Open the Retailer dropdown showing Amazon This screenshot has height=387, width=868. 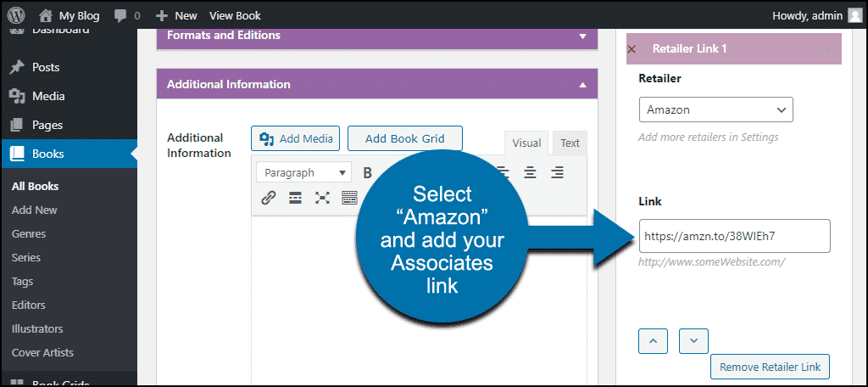tap(715, 109)
